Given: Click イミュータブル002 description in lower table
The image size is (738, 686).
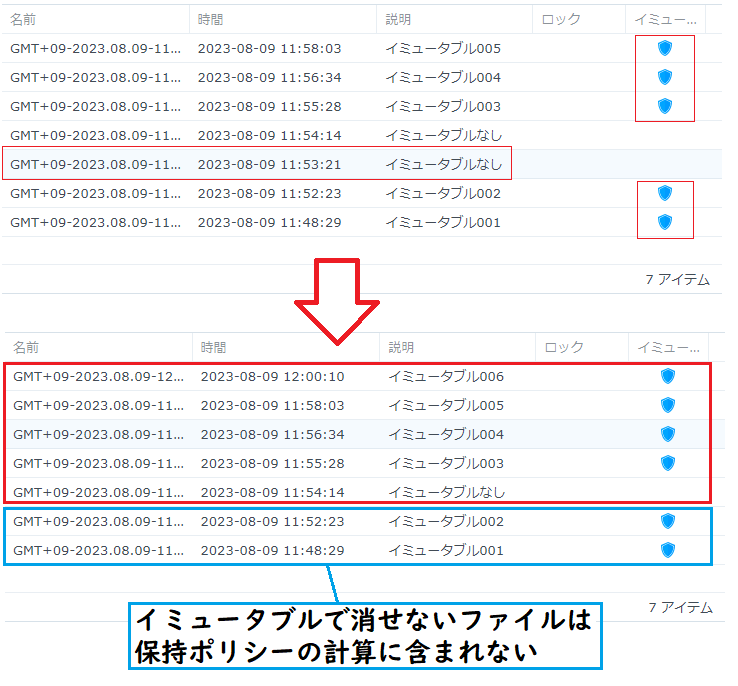Looking at the screenshot, I should click(446, 521).
